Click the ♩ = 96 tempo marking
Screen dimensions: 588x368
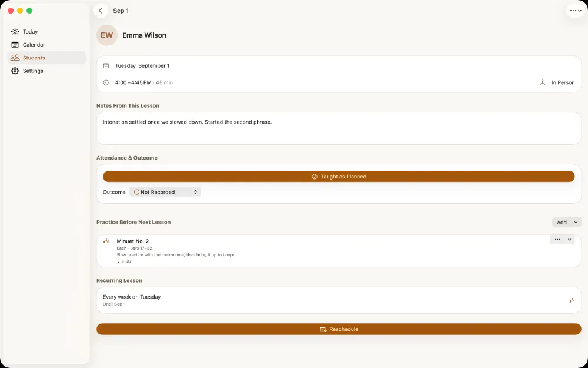[x=123, y=261]
